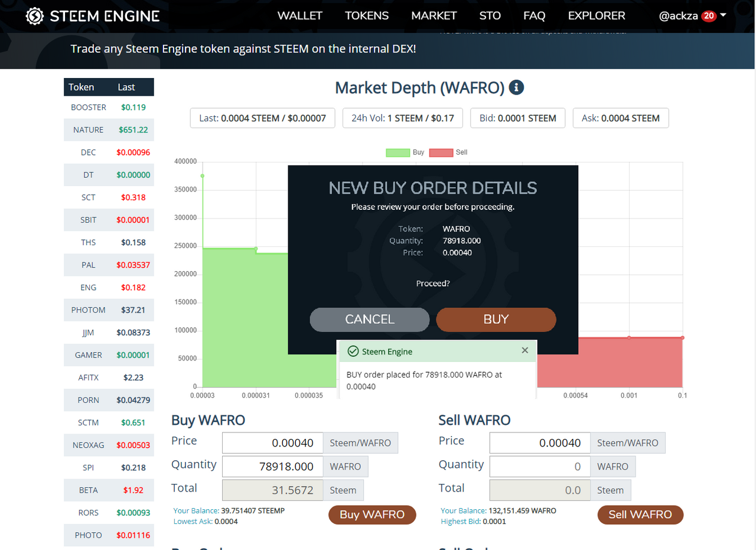Screen dimensions: 756x550
Task: Click Lowest Ask value 0.0004
Action: point(226,522)
